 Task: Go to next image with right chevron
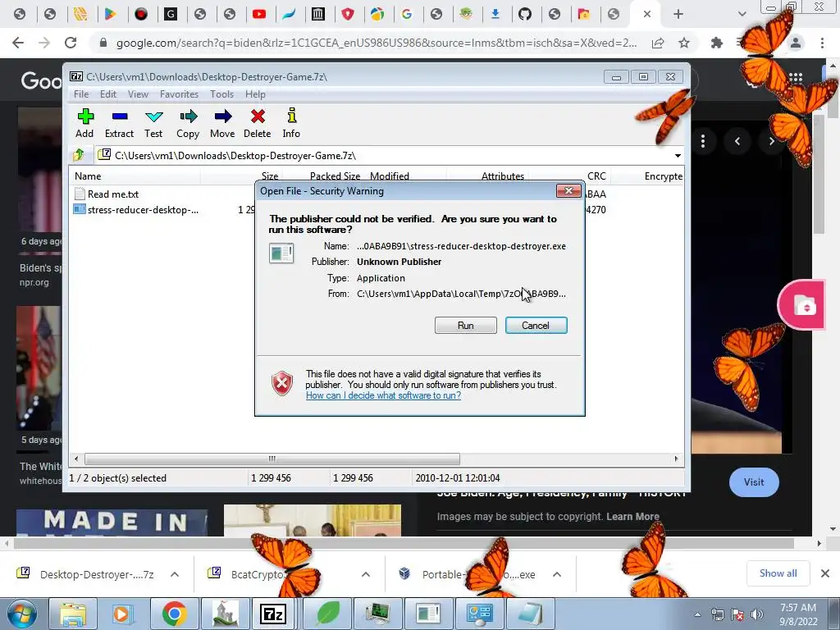click(771, 141)
